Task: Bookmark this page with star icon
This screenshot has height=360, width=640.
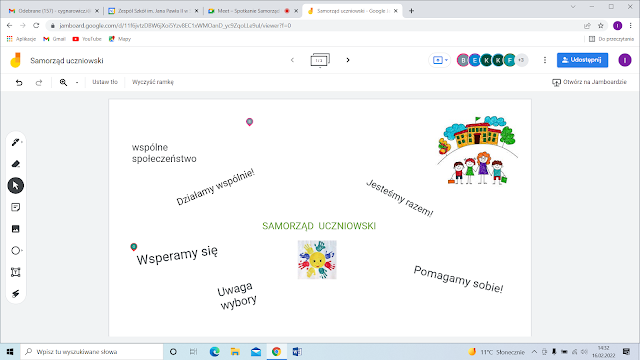Action: [600, 26]
